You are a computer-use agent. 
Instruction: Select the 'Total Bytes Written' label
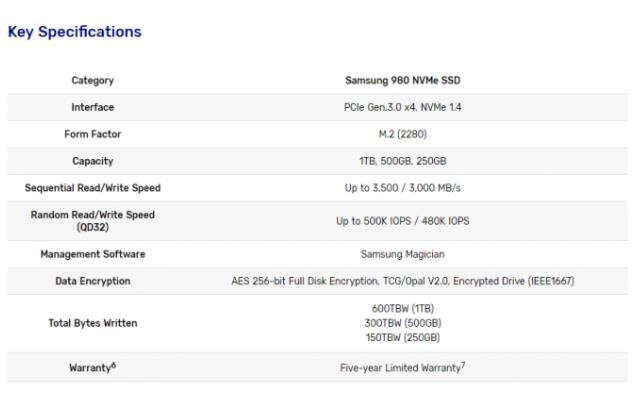93,323
